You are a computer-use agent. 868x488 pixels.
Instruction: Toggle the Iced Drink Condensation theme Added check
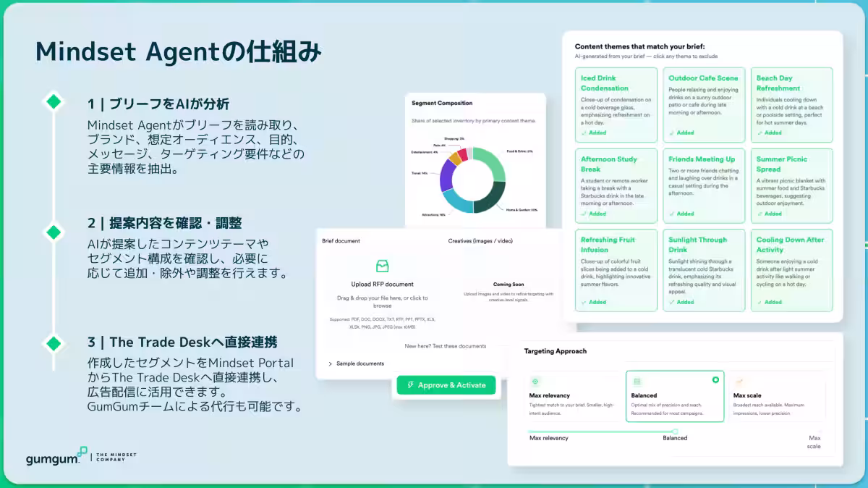coord(594,132)
